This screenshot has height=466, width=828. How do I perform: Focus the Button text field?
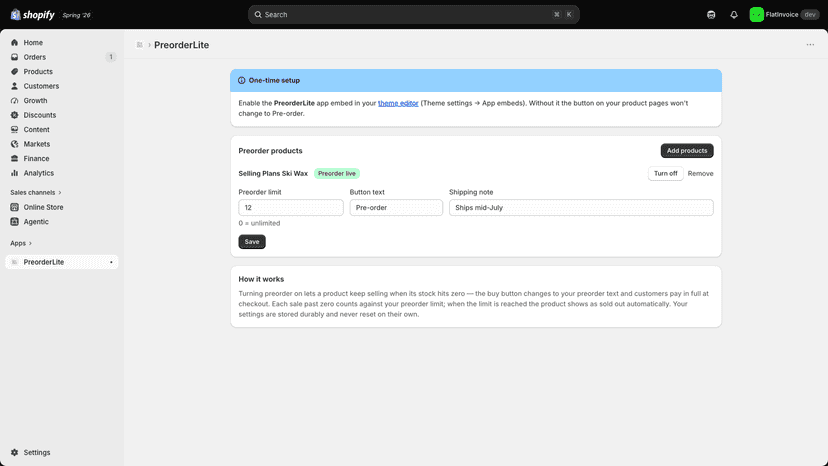pyautogui.click(x=396, y=208)
